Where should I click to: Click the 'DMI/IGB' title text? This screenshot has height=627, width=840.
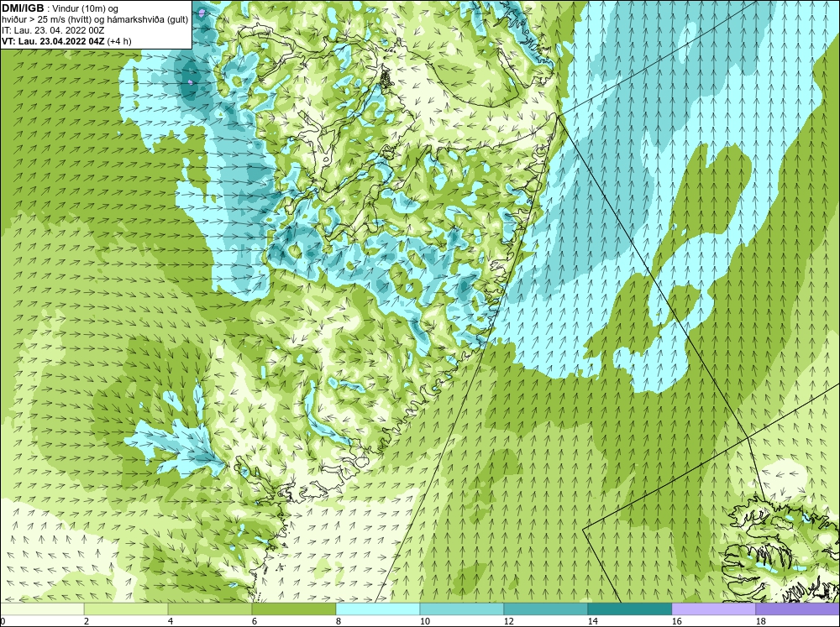pyautogui.click(x=24, y=8)
